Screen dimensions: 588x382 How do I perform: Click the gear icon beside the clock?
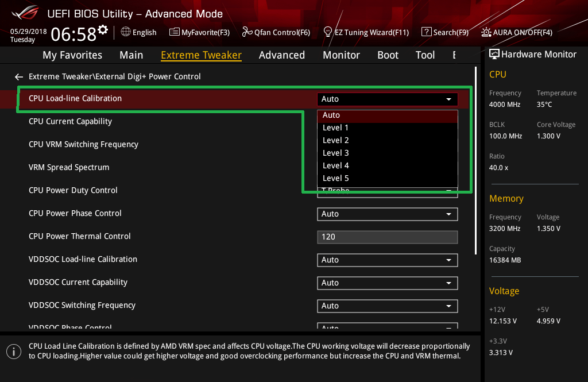(x=103, y=30)
